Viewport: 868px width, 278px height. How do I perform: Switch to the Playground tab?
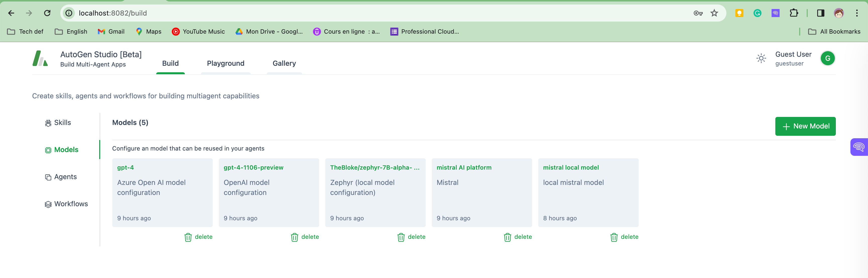click(x=226, y=63)
